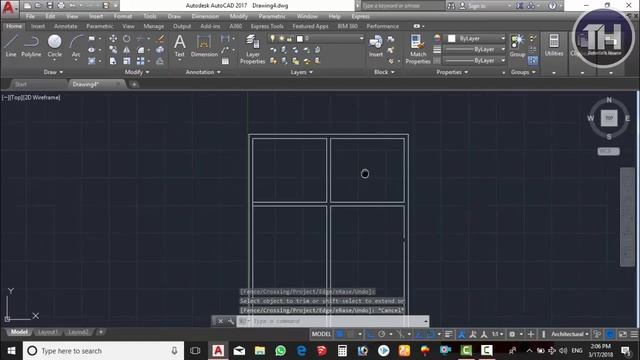Switch to the Manage ribbon tab

153,26
